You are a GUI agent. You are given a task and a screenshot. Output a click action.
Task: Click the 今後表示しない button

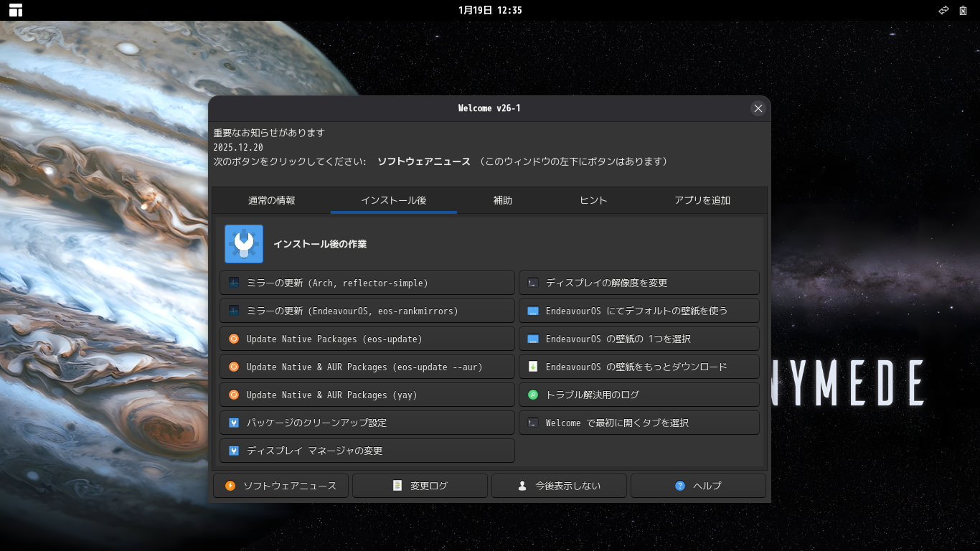[559, 486]
